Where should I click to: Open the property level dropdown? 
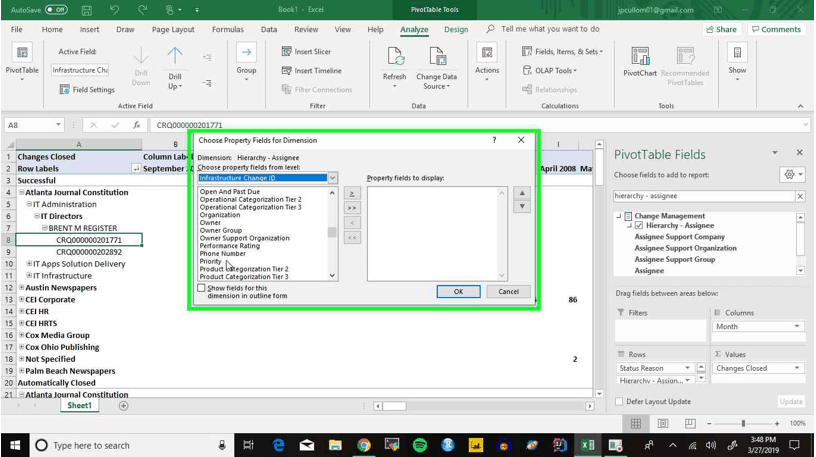pyautogui.click(x=333, y=178)
